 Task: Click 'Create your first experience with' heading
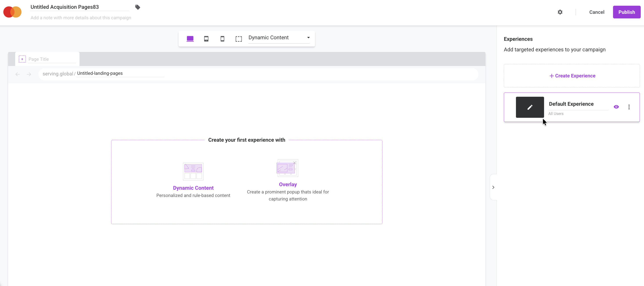point(246,140)
